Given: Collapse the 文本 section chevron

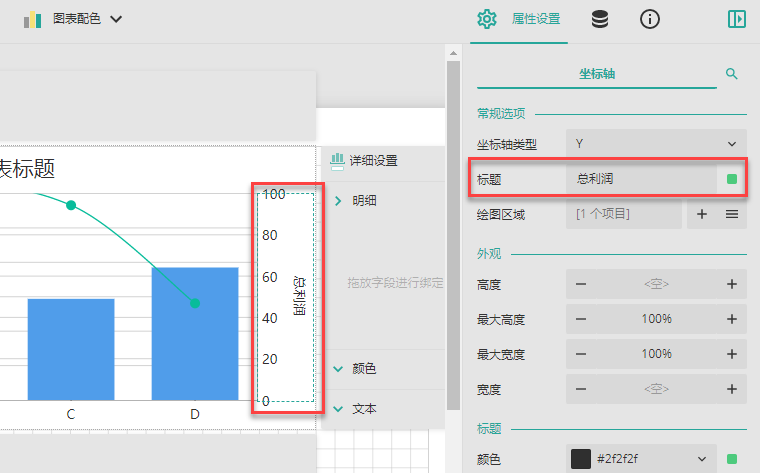Looking at the screenshot, I should tap(338, 409).
